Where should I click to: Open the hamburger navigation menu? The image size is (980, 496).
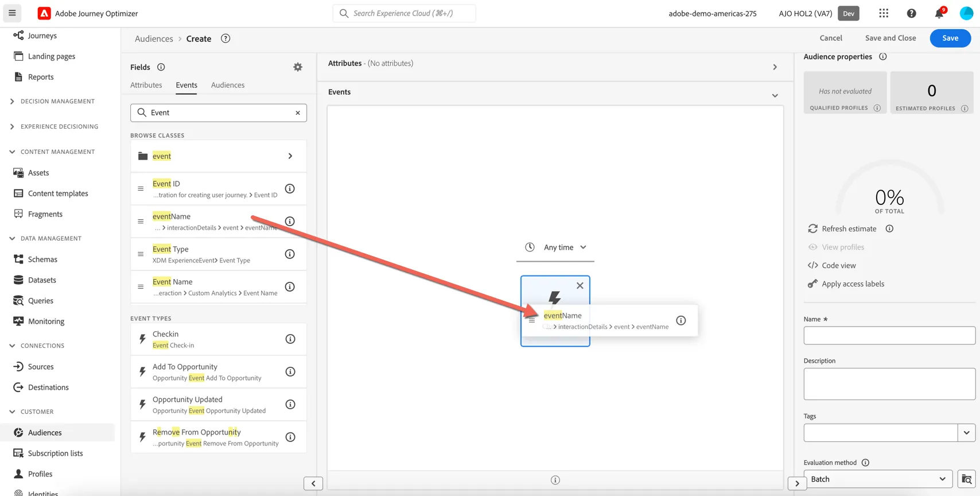12,13
